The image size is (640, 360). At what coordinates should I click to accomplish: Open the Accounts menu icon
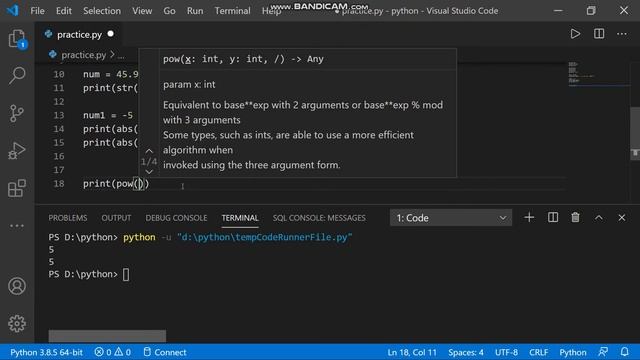point(17,286)
